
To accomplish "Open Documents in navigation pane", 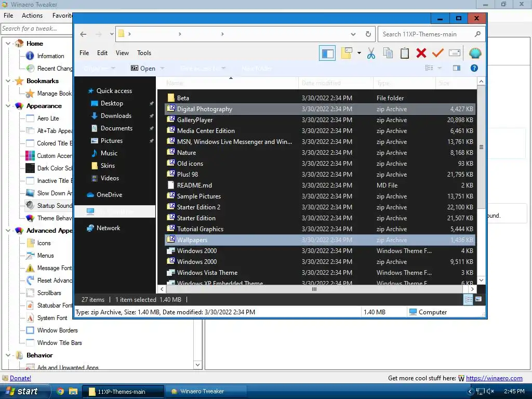I will [x=116, y=128].
